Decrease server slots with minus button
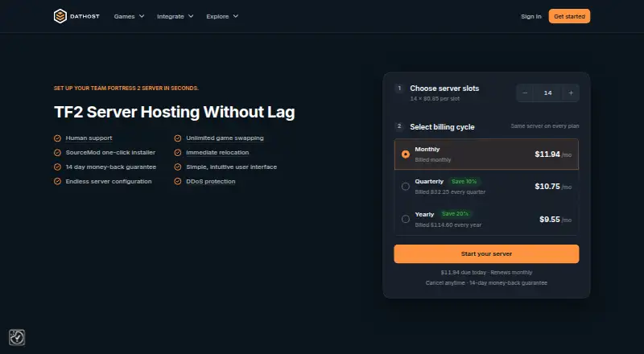 point(525,93)
